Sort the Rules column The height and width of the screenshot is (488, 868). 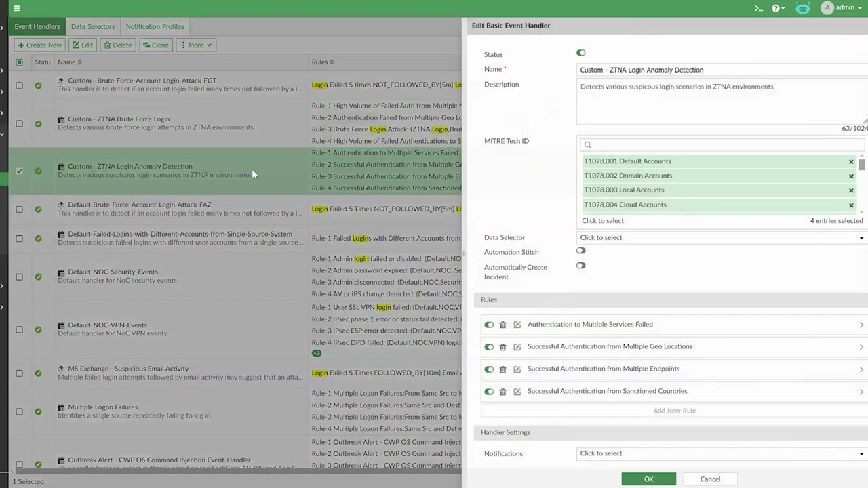click(323, 62)
